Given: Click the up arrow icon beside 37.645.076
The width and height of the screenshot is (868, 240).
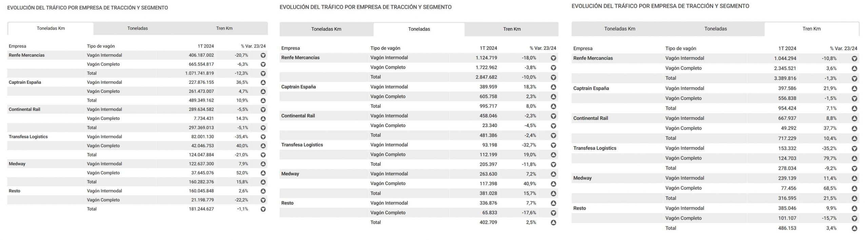Looking at the screenshot, I should [263, 173].
